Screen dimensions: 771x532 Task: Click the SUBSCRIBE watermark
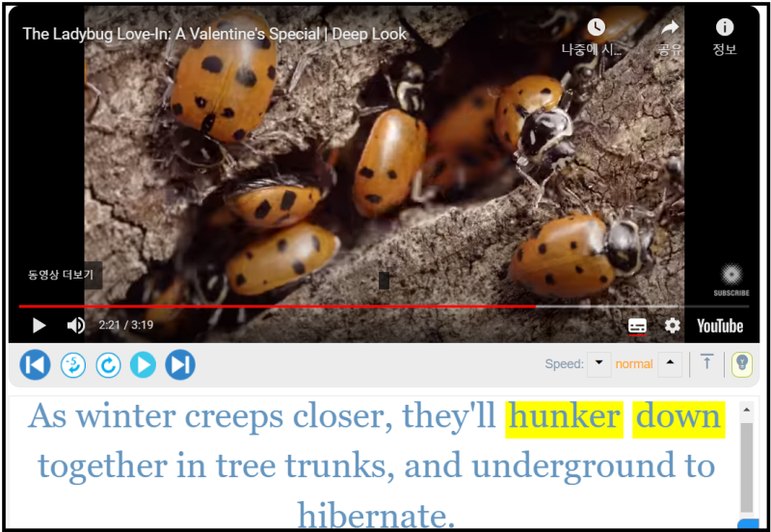pos(731,279)
